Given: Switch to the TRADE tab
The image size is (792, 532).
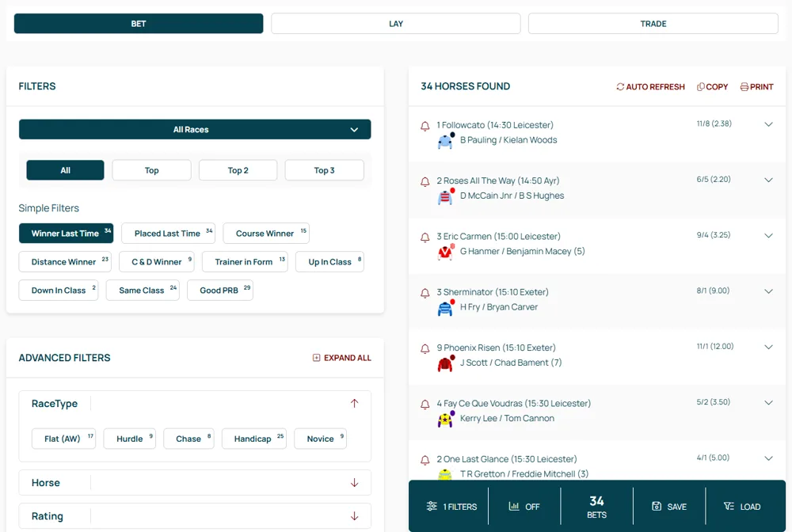Looking at the screenshot, I should click(653, 24).
